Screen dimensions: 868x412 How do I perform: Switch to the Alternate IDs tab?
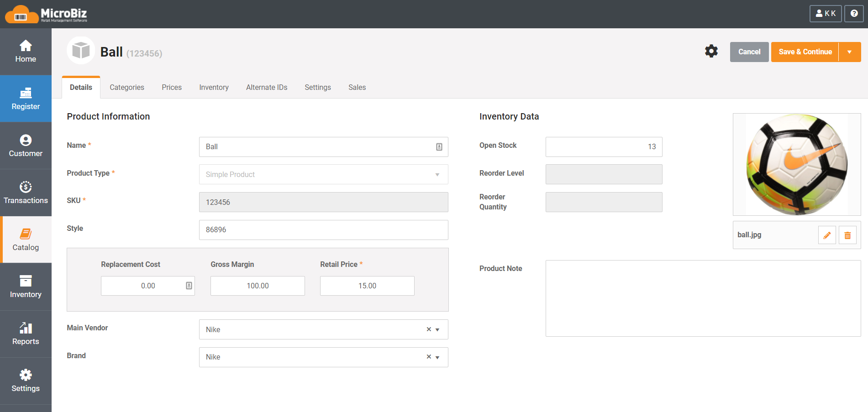pos(267,87)
